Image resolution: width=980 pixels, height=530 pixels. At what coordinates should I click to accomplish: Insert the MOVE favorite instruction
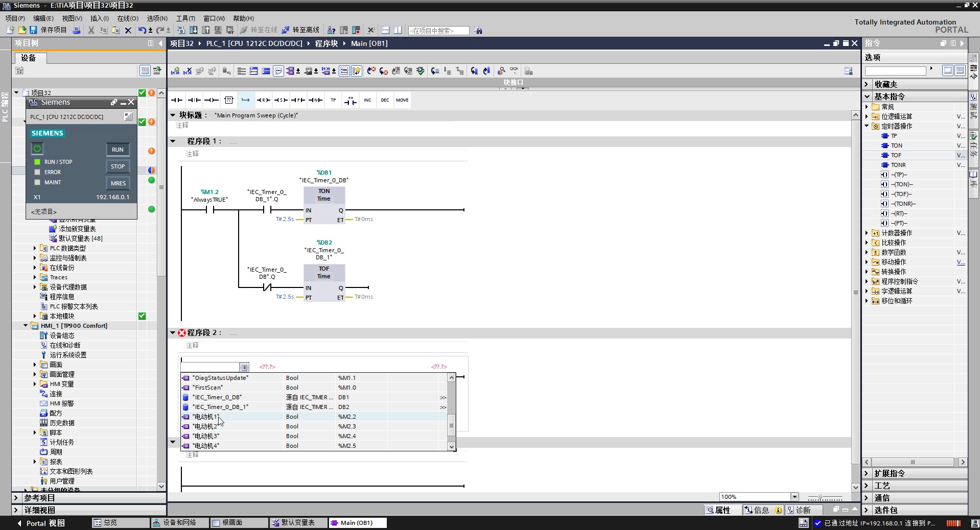[402, 100]
